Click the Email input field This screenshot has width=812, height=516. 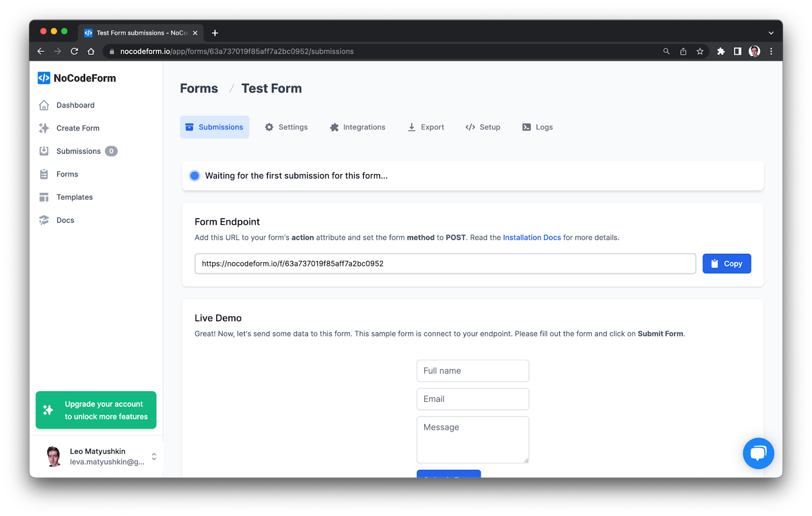473,399
